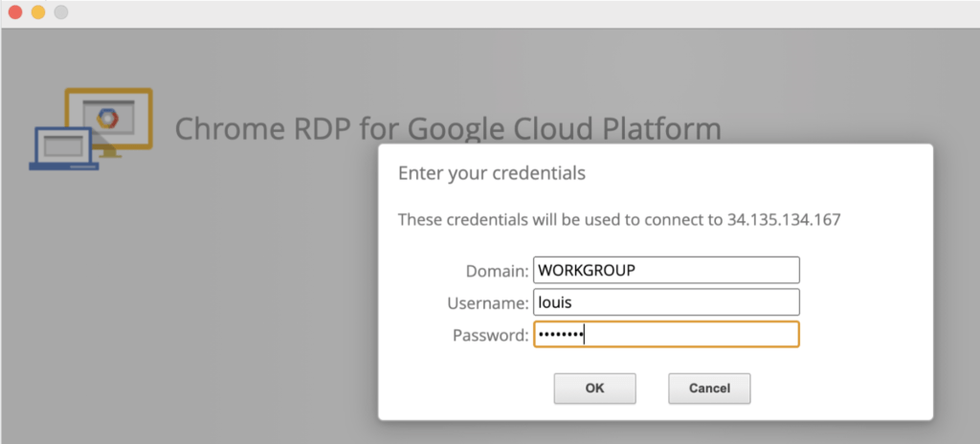Click the Google Cloud hexagon inside monitor
Image resolution: width=980 pixels, height=444 pixels.
coord(107,117)
